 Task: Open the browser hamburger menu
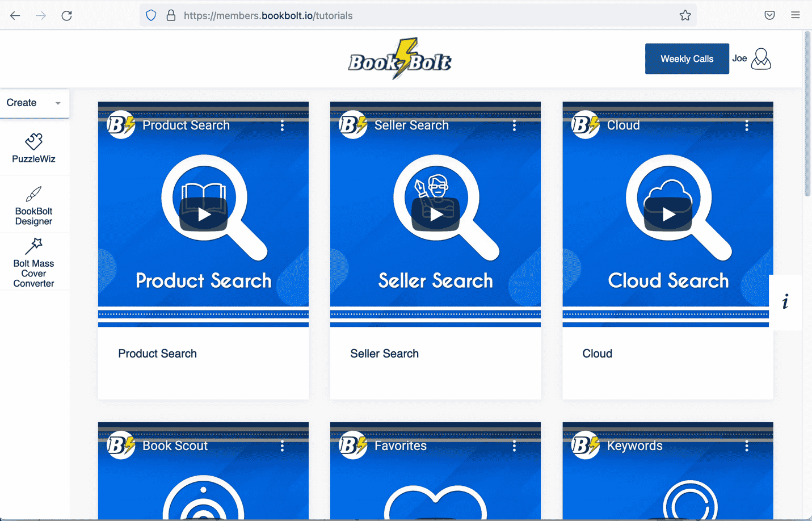pyautogui.click(x=796, y=15)
